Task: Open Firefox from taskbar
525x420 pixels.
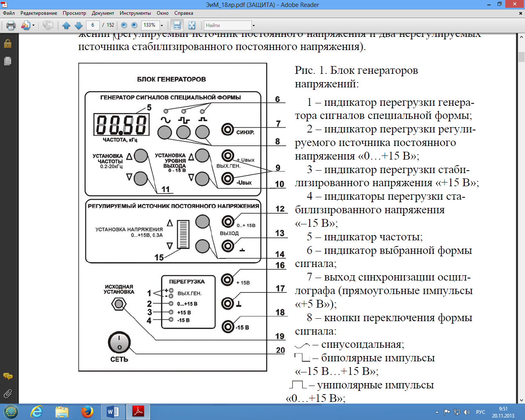Action: [x=87, y=412]
